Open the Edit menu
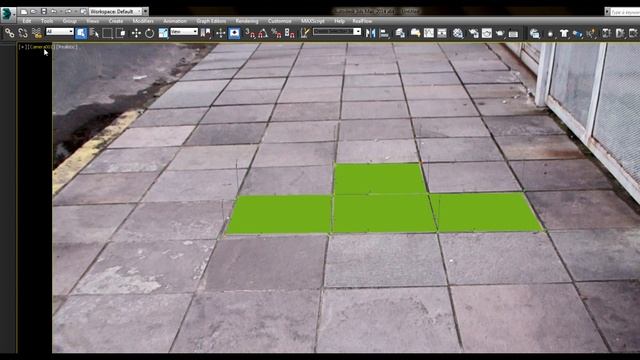Viewport: 640px width, 360px height. click(27, 21)
